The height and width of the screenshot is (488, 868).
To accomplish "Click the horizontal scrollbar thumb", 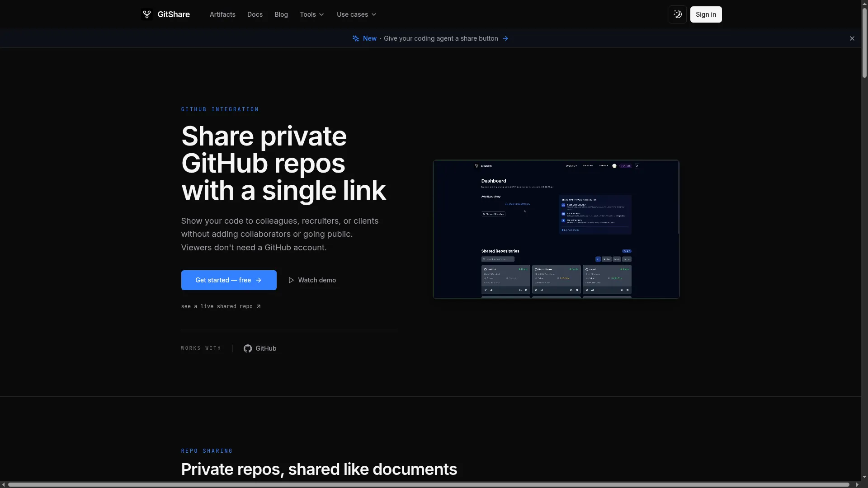I will pos(428,485).
